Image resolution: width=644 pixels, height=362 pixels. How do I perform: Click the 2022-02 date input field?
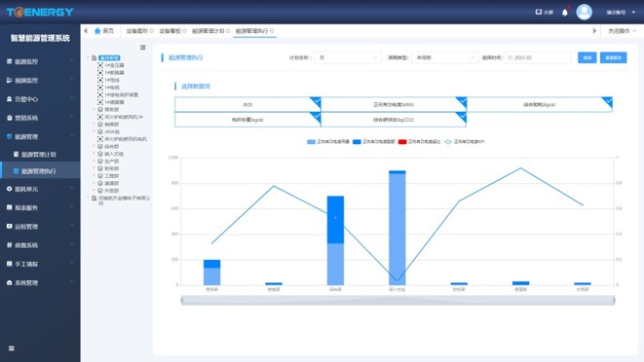click(x=538, y=57)
